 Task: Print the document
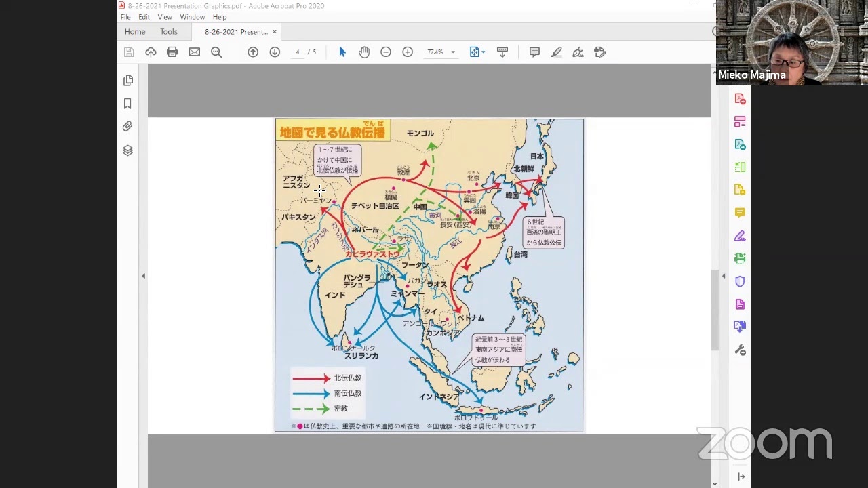click(x=172, y=52)
